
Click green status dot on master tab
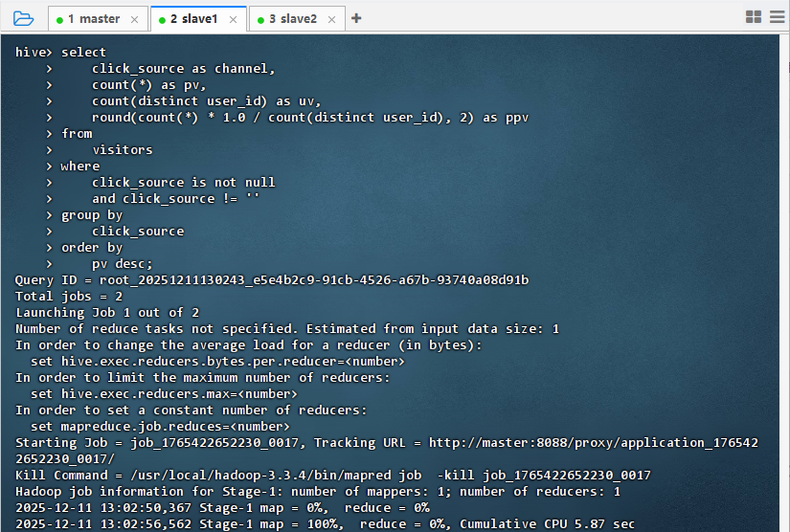click(60, 20)
